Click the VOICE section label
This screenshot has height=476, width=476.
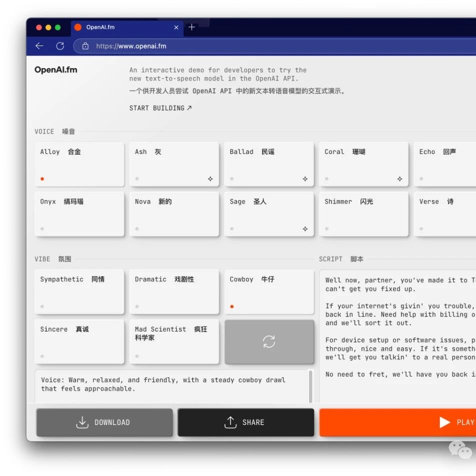click(x=54, y=131)
